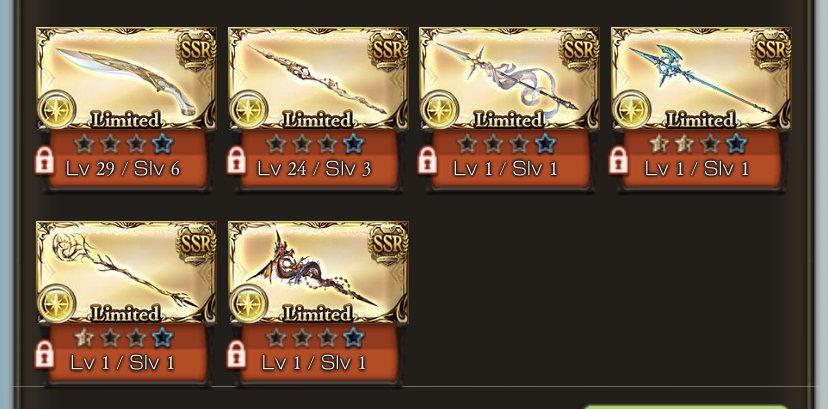
Task: Click the uncap stars under the teal halberd
Action: click(697, 143)
